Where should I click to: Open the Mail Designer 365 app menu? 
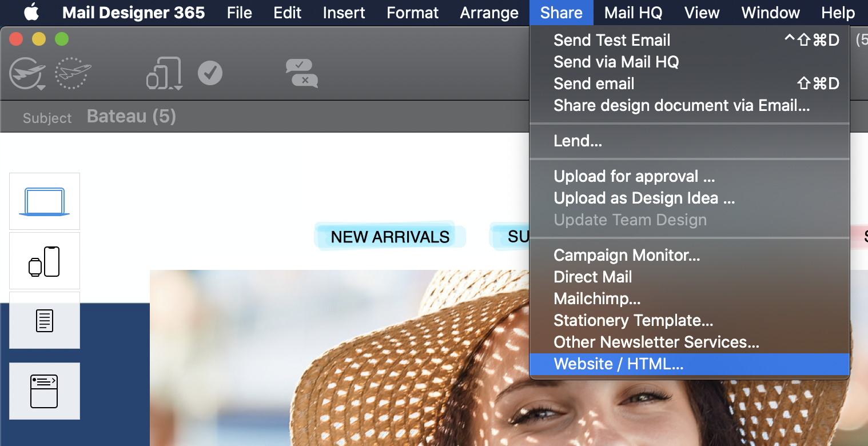coord(133,13)
